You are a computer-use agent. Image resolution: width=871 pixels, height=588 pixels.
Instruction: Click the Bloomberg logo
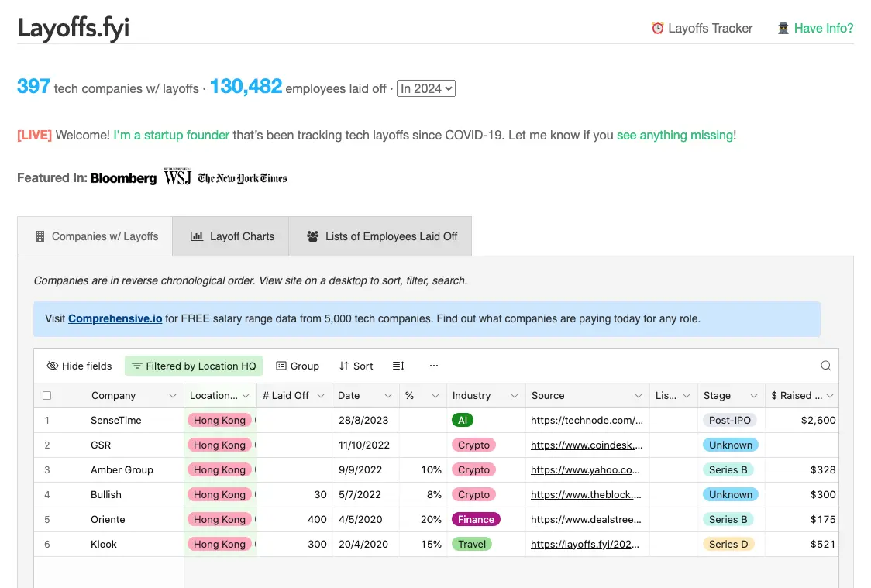point(123,178)
